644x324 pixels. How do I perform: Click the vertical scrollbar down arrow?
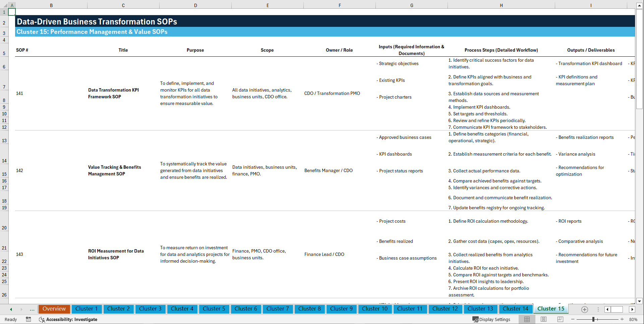click(x=640, y=301)
